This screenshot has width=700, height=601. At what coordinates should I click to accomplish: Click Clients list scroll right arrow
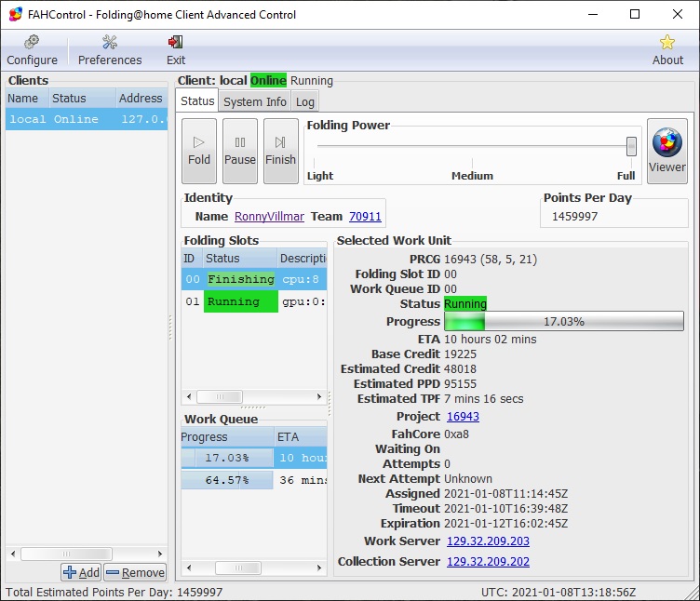coord(160,554)
